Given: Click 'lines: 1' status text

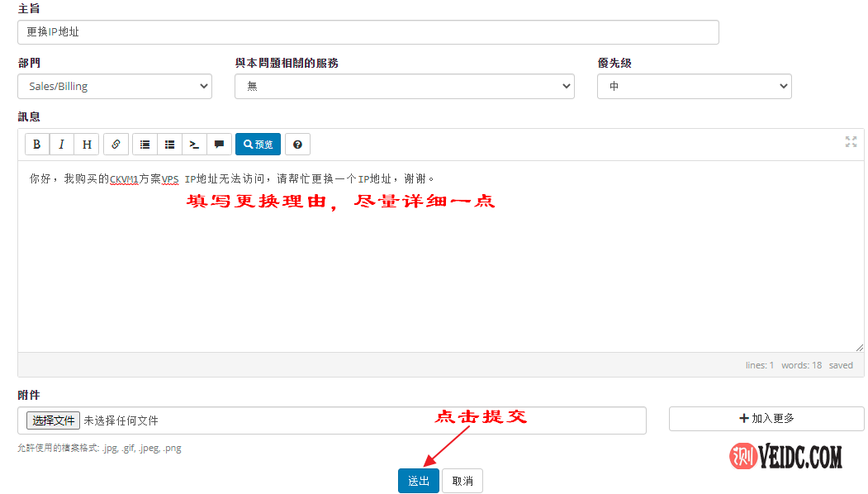Looking at the screenshot, I should 760,365.
